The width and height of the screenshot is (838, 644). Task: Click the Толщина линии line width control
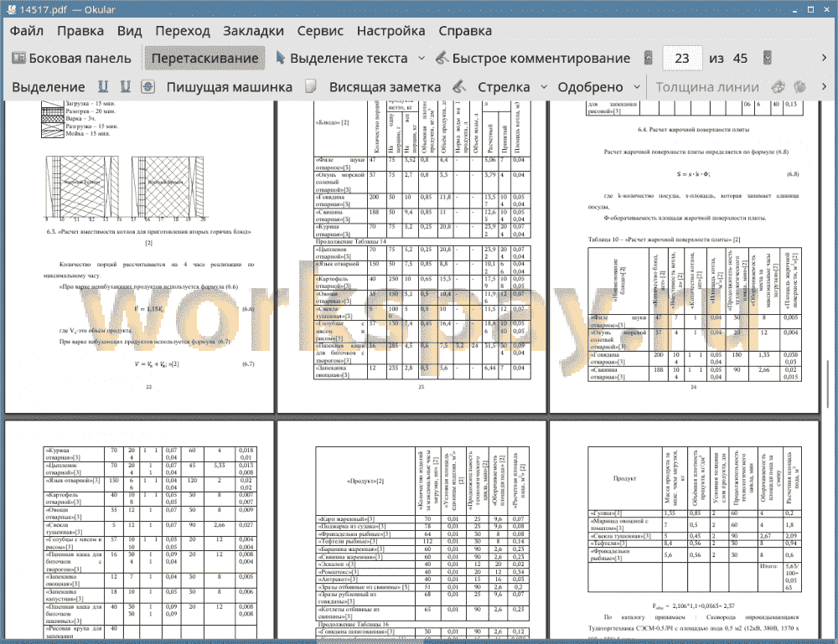point(707,87)
